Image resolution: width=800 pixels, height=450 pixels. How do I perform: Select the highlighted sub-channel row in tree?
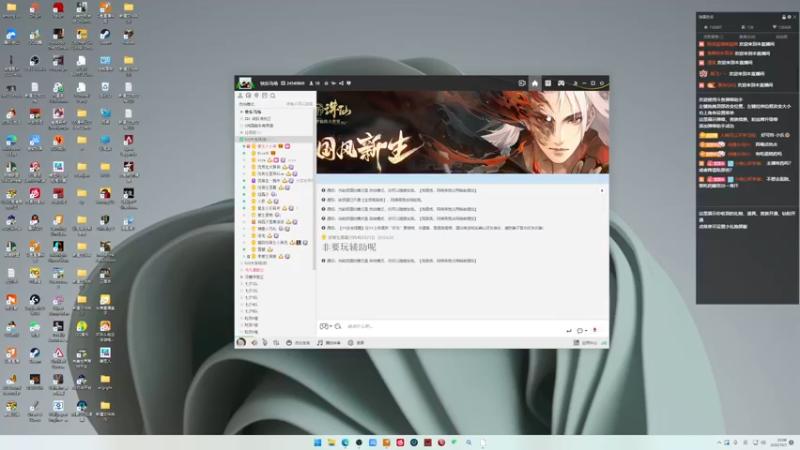[x=274, y=139]
